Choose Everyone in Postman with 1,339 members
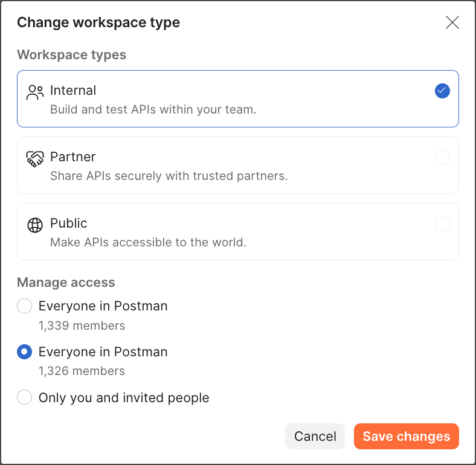The image size is (476, 465). (x=25, y=306)
